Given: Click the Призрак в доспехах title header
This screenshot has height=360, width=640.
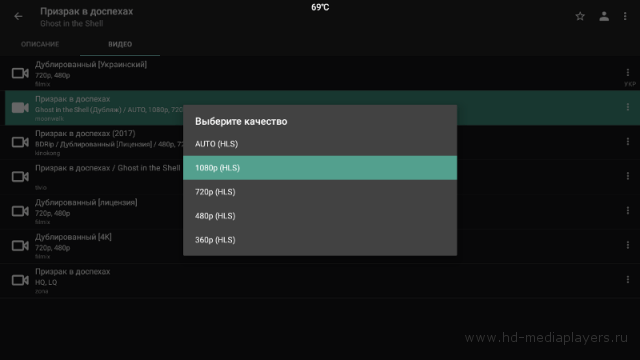Looking at the screenshot, I should point(87,11).
